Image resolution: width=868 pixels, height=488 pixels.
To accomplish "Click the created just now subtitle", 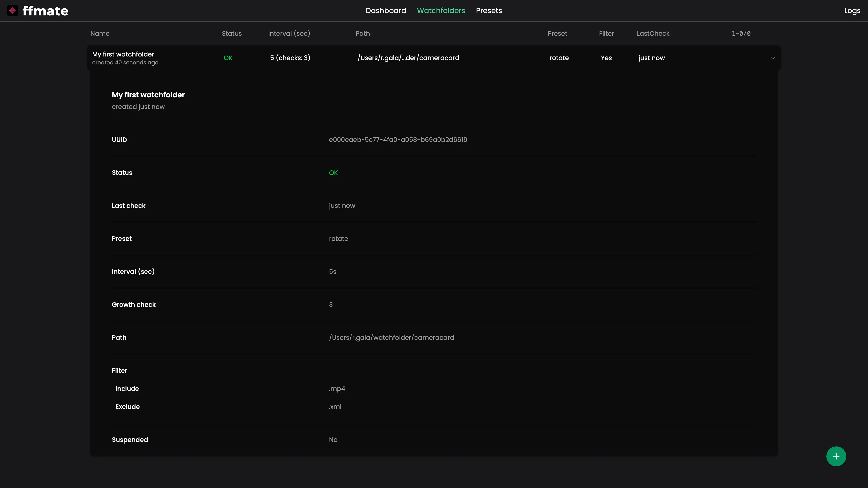I will [138, 107].
